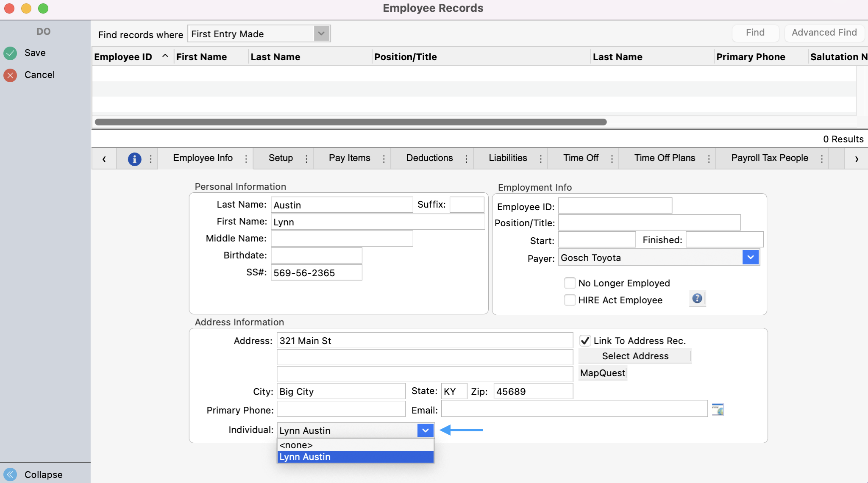Click the Select Address button

tap(635, 356)
